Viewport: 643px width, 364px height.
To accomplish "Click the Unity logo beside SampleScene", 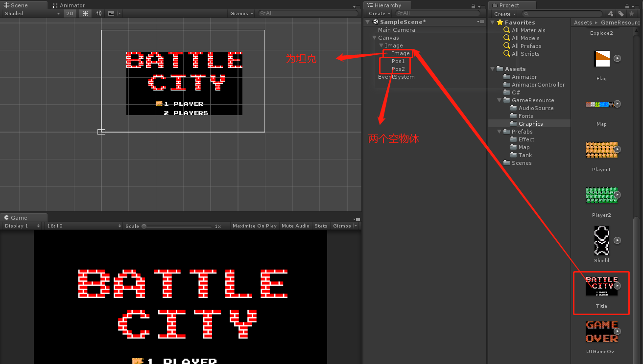I will pos(375,22).
